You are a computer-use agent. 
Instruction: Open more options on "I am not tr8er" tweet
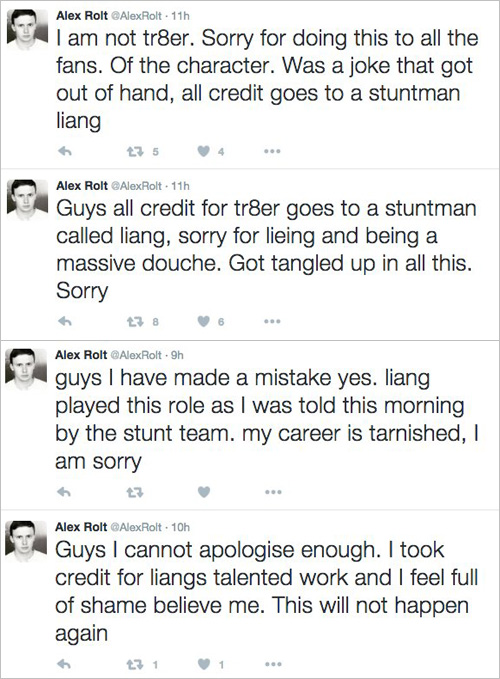[273, 152]
